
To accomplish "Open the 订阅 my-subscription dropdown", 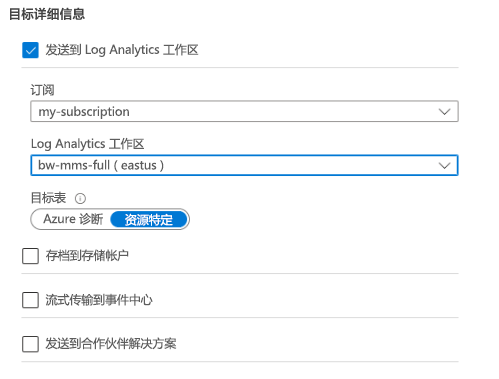I will (x=244, y=111).
